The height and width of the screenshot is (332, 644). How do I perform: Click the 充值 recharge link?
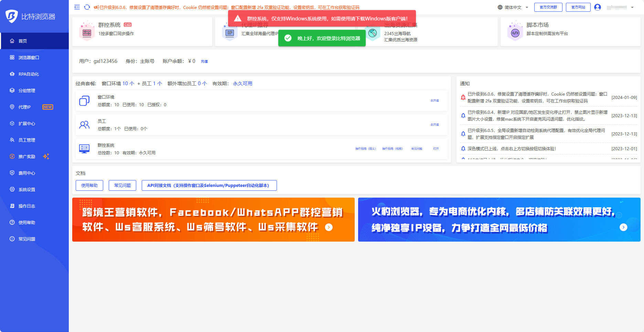[204, 62]
